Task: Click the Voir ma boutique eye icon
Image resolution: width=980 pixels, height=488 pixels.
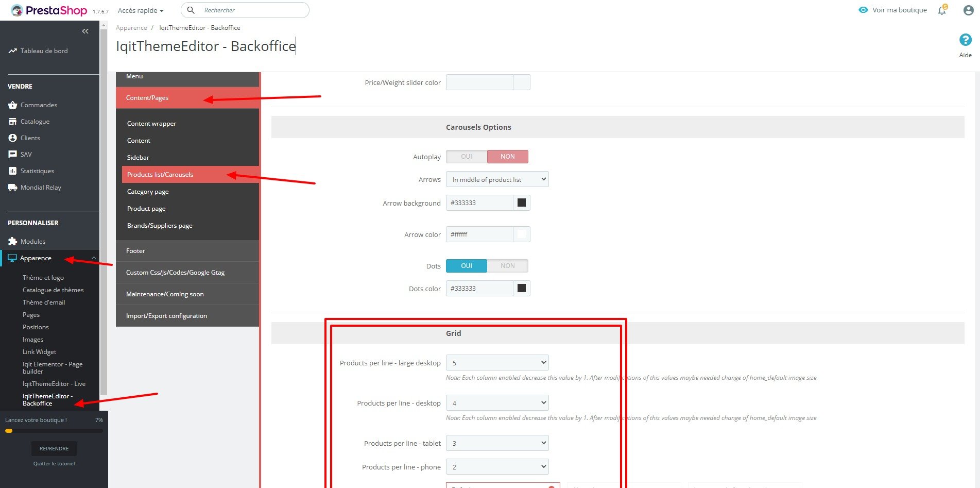Action: [x=863, y=10]
